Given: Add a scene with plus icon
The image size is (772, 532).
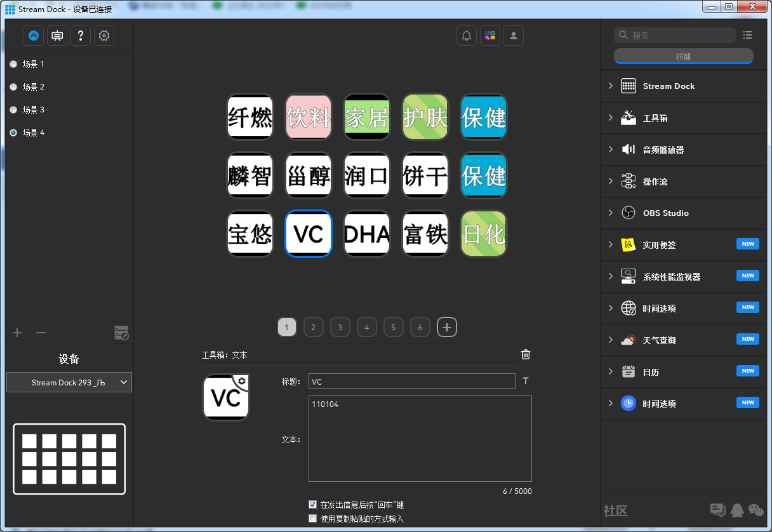Looking at the screenshot, I should 17,333.
